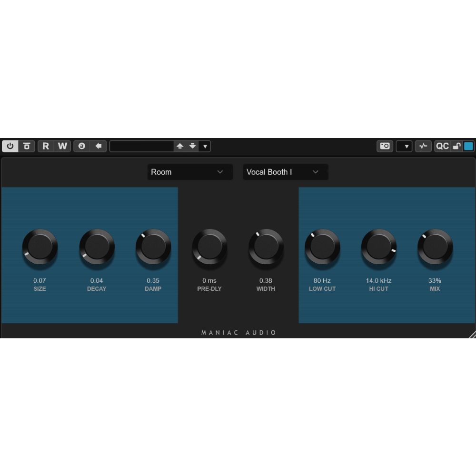Click the camera snapshot icon
Image resolution: width=476 pixels, height=476 pixels.
coord(385,146)
